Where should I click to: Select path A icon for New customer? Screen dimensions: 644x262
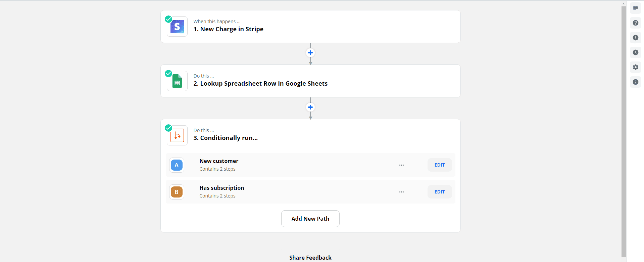click(x=177, y=165)
